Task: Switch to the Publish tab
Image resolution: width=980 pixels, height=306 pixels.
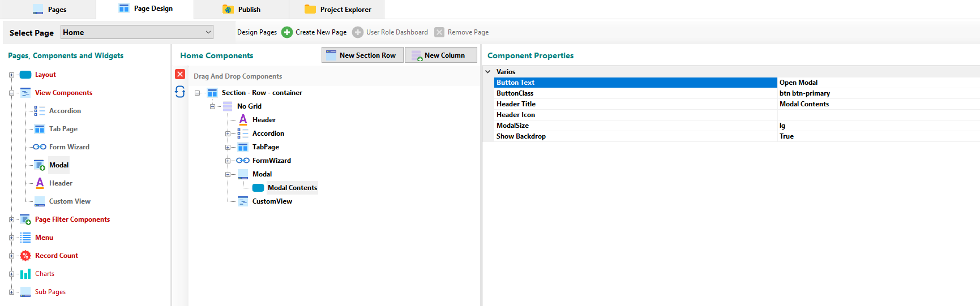Action: tap(242, 10)
